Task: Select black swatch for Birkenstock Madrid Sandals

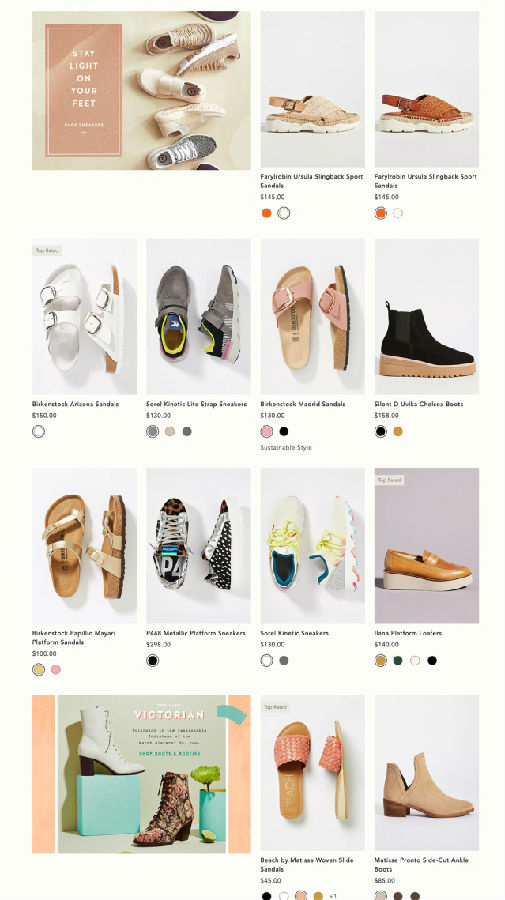Action: 283,431
